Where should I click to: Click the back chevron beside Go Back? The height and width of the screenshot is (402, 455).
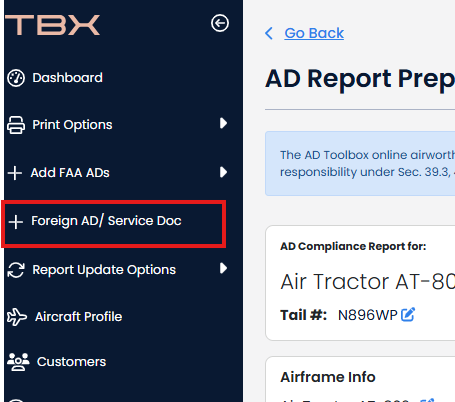click(269, 33)
